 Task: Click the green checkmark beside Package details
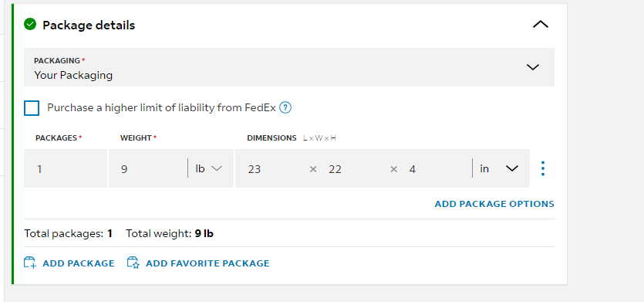[x=30, y=25]
